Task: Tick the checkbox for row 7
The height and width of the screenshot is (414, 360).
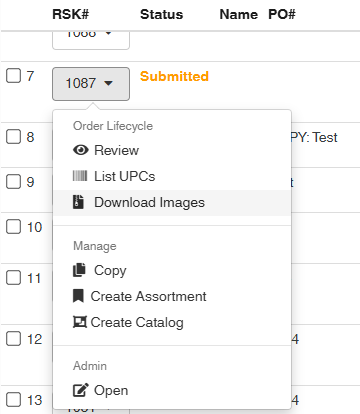Action: click(14, 76)
